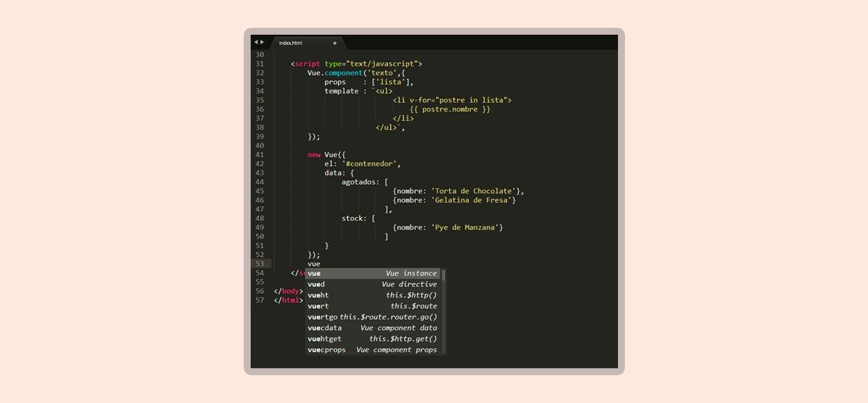Click line number 31 in the gutter
Image resolution: width=868 pixels, height=403 pixels.
click(x=260, y=64)
